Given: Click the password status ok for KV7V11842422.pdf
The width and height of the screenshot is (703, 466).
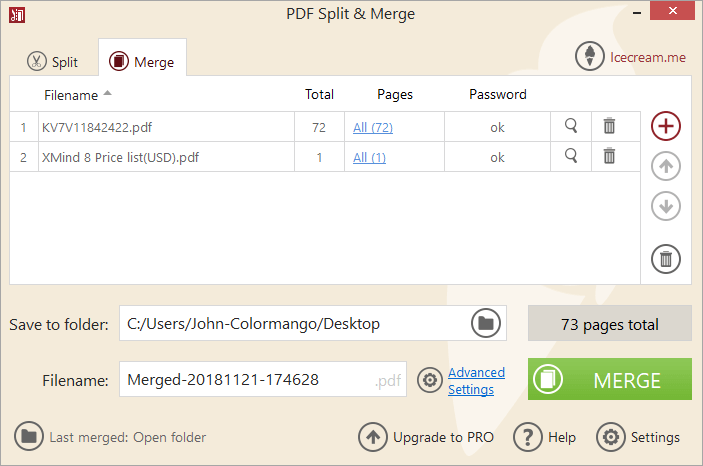Looking at the screenshot, I should pos(497,128).
